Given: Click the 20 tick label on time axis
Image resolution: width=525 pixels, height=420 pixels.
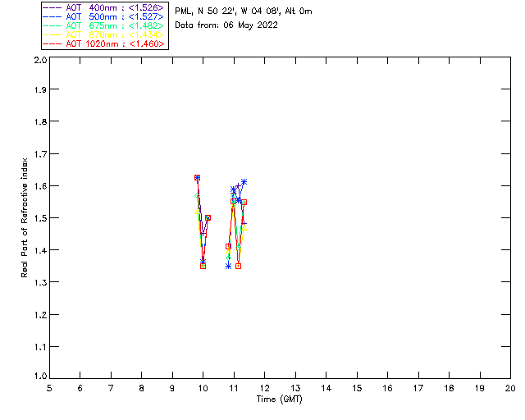Looking at the screenshot, I should point(510,388).
